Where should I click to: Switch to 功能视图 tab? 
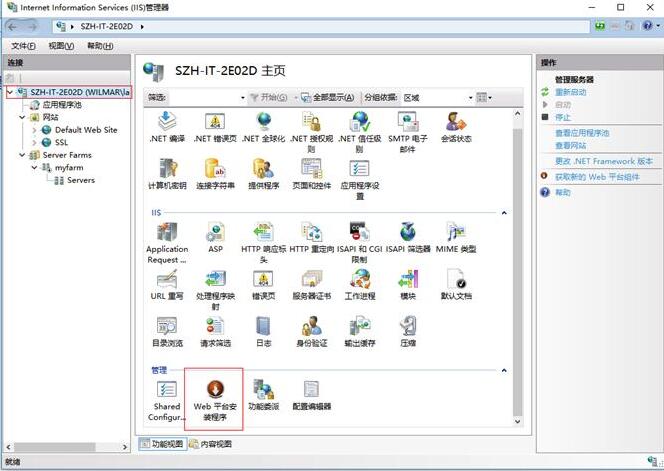click(163, 444)
